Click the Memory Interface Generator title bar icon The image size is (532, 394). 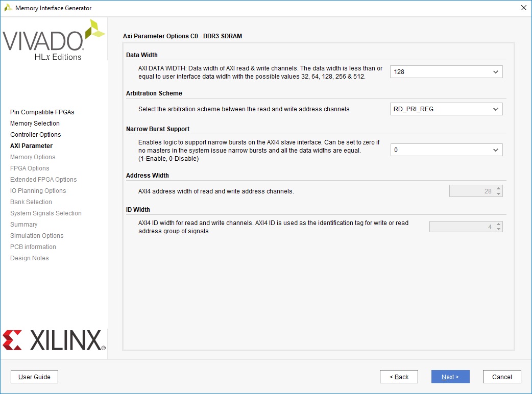click(8, 8)
